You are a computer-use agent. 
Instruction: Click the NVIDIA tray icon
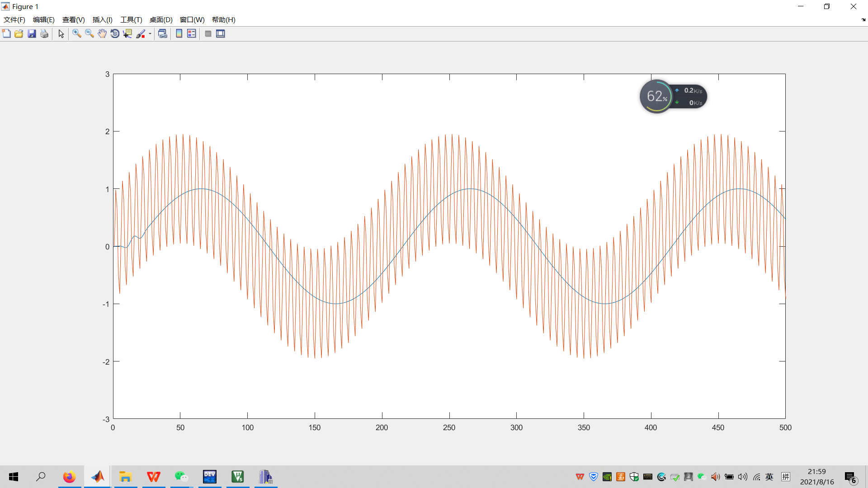pos(607,477)
